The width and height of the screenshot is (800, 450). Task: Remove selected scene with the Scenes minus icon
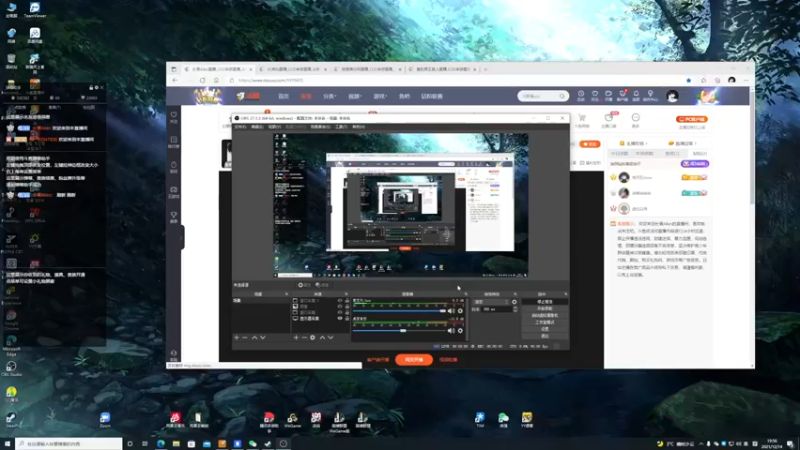pyautogui.click(x=244, y=337)
